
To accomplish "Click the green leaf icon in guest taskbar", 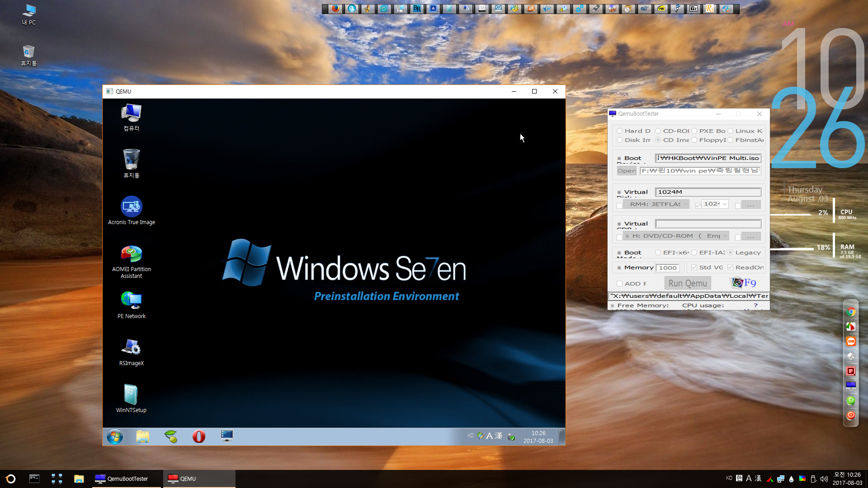I will 171,436.
